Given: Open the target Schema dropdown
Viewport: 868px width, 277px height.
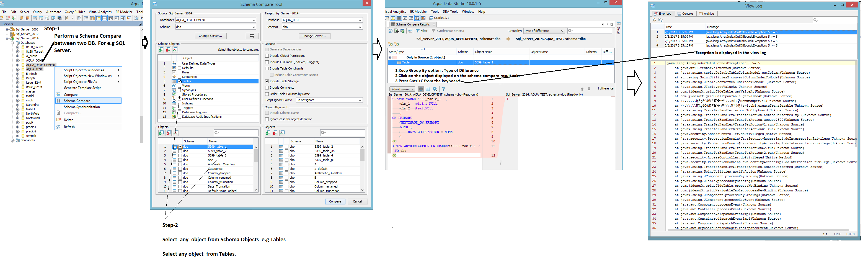Looking at the screenshot, I should tap(322, 27).
